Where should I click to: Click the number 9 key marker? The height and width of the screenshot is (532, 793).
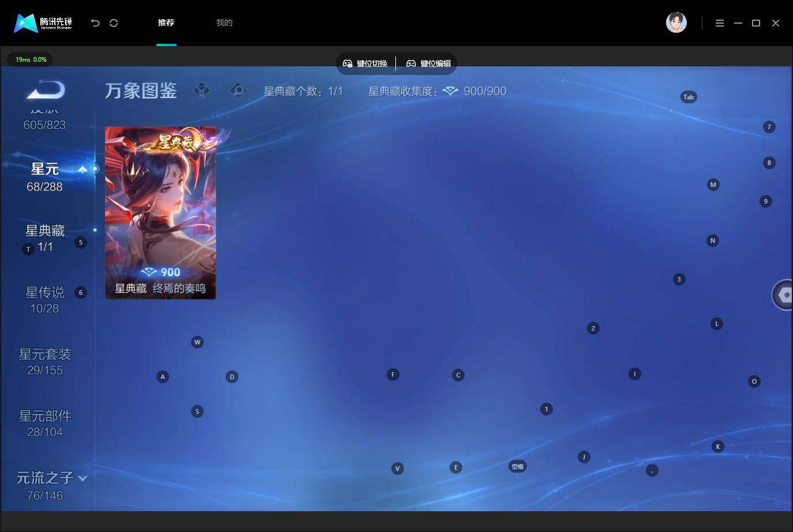[x=766, y=201]
